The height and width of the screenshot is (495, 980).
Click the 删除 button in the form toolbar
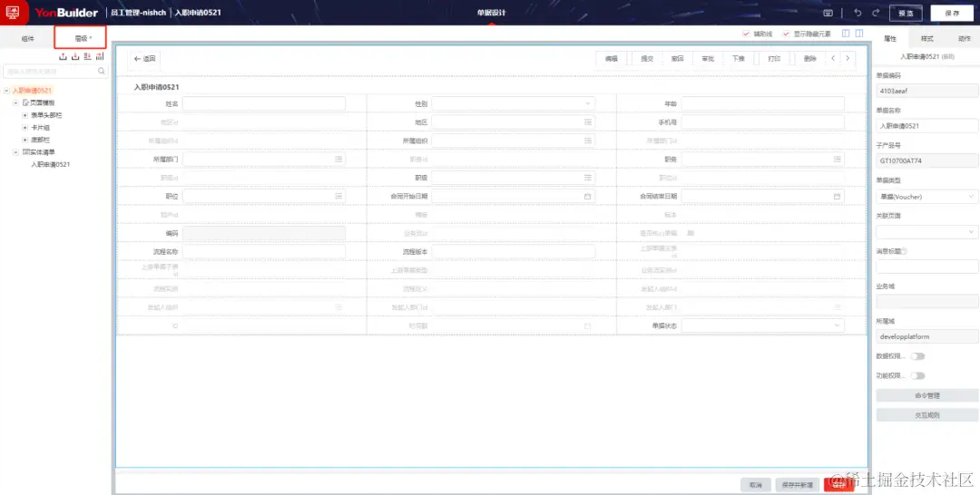coord(810,59)
